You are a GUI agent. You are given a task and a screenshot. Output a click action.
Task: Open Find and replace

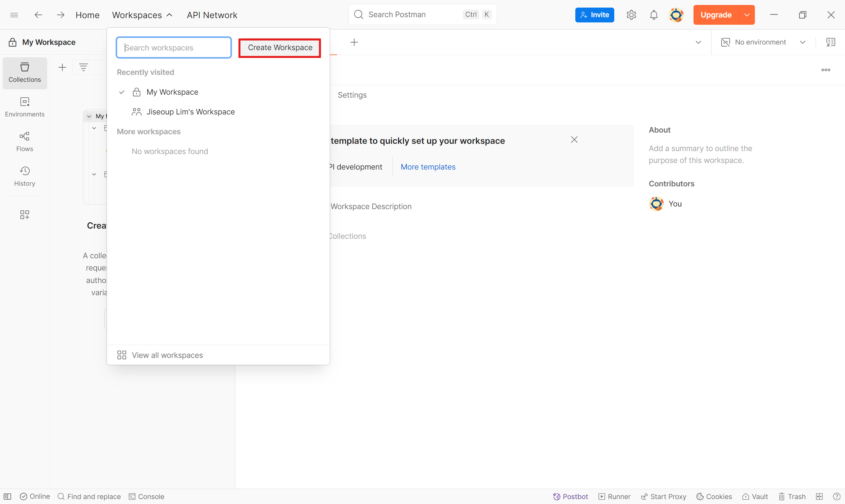click(x=89, y=496)
